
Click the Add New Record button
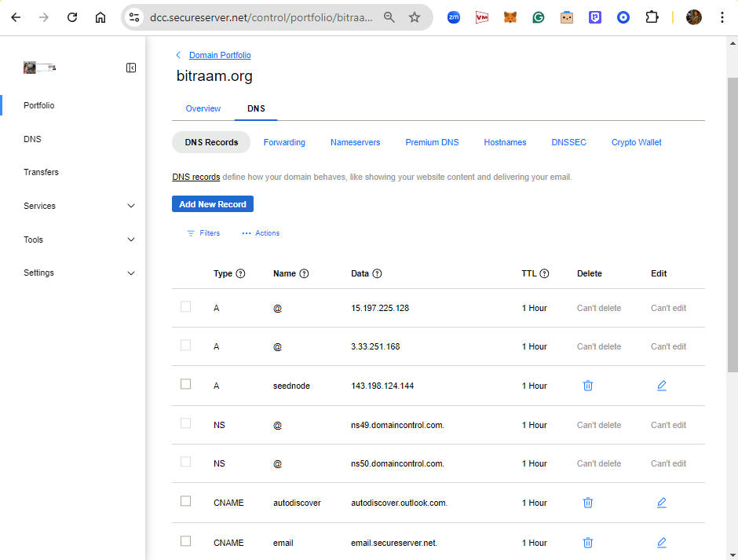(x=213, y=204)
